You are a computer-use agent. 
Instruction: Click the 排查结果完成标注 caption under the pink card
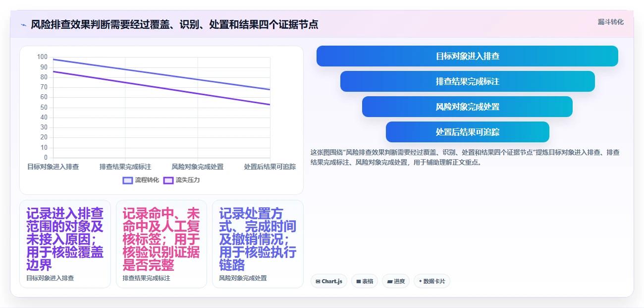coord(147,278)
